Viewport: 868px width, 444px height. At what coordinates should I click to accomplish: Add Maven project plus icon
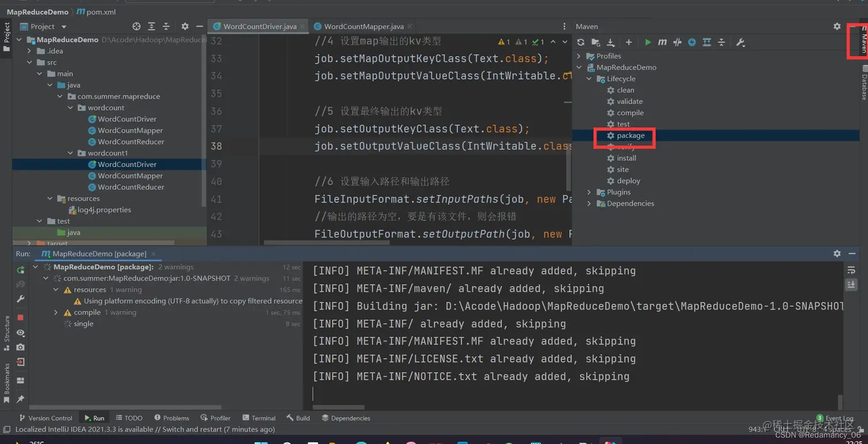pyautogui.click(x=629, y=42)
